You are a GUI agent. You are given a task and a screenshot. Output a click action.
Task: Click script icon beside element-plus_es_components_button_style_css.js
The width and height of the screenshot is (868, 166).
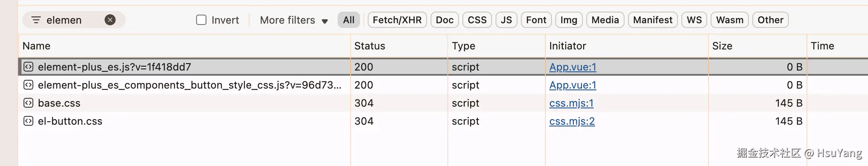pos(28,85)
